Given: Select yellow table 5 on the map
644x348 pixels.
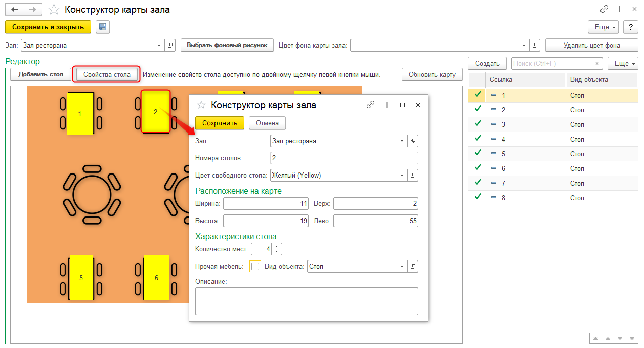Looking at the screenshot, I should [x=81, y=278].
